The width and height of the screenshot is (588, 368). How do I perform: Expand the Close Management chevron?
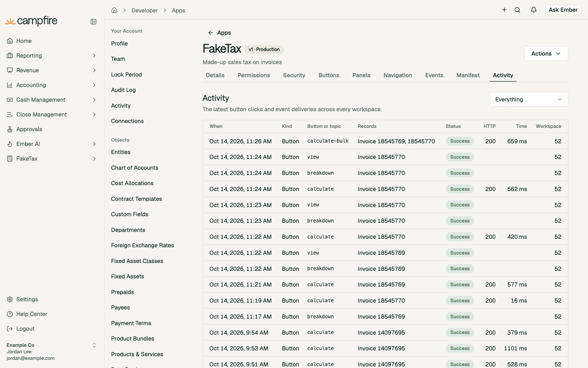point(94,114)
